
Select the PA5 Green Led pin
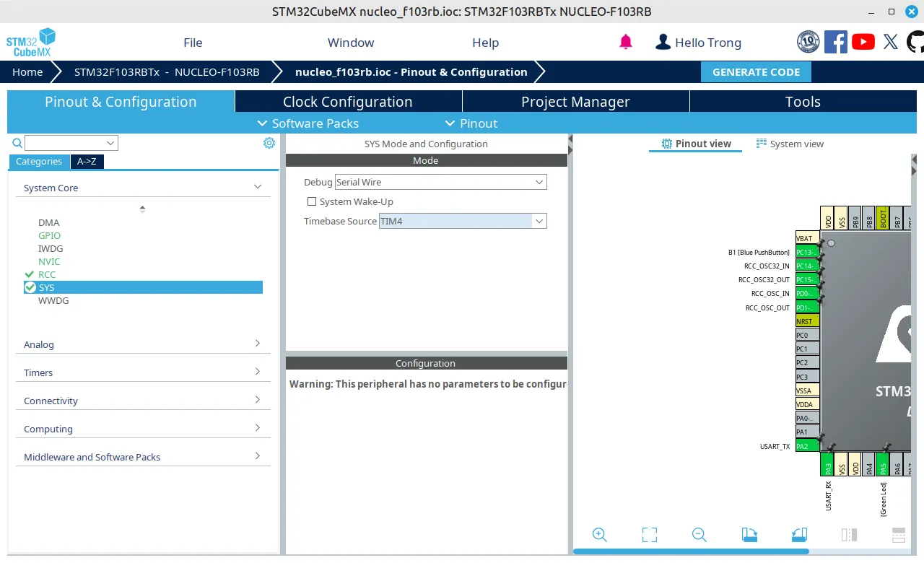(883, 464)
